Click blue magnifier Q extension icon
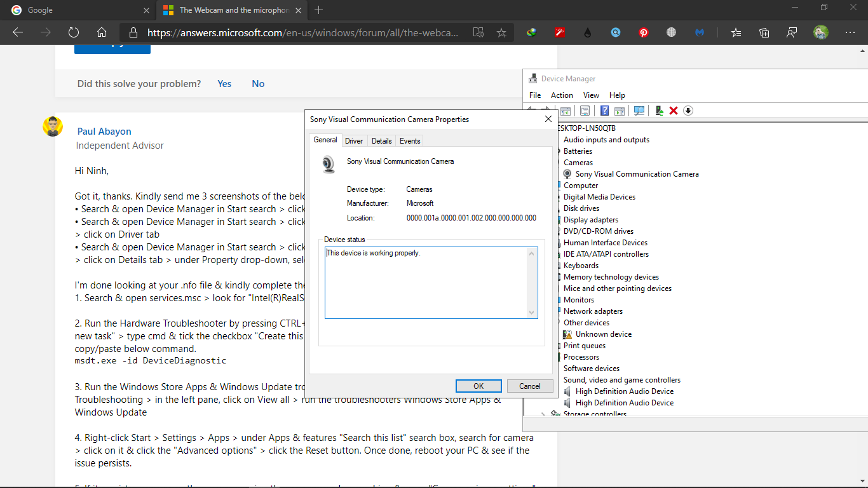868x488 pixels. pos(616,32)
